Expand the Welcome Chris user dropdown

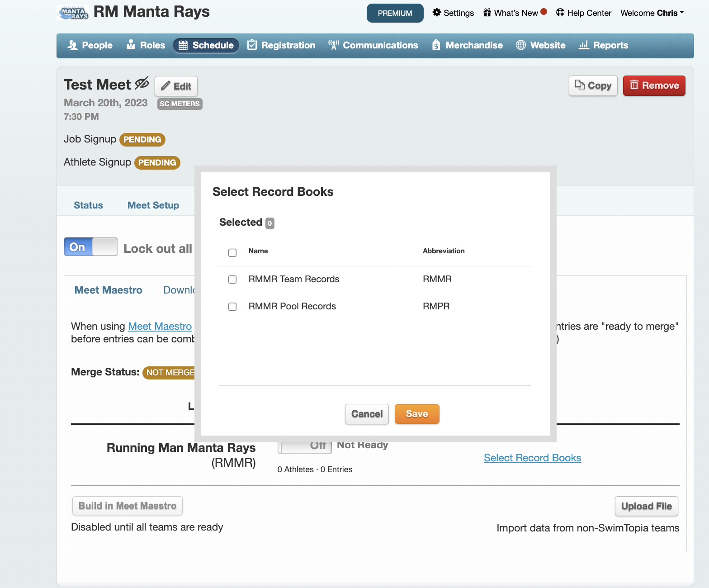click(652, 13)
